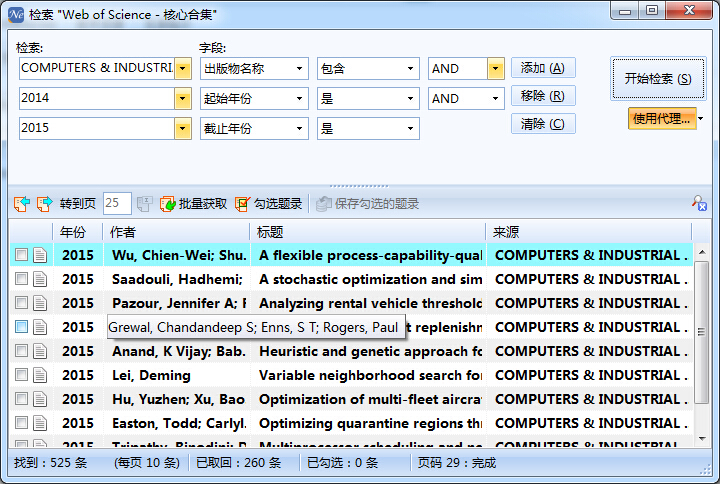The height and width of the screenshot is (484, 720).
Task: Open the document icon for Anand, K Vijay row
Action: pos(40,351)
